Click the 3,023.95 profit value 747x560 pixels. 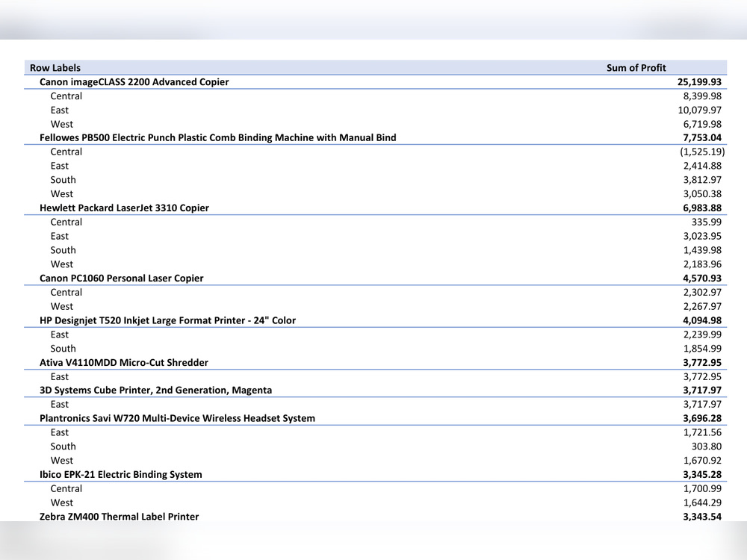[702, 236]
